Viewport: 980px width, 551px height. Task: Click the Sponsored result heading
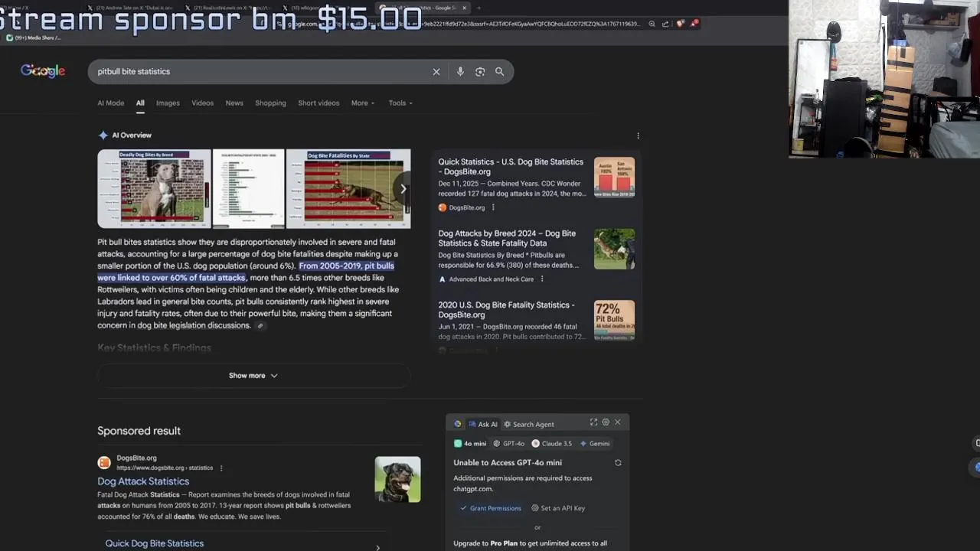139,431
